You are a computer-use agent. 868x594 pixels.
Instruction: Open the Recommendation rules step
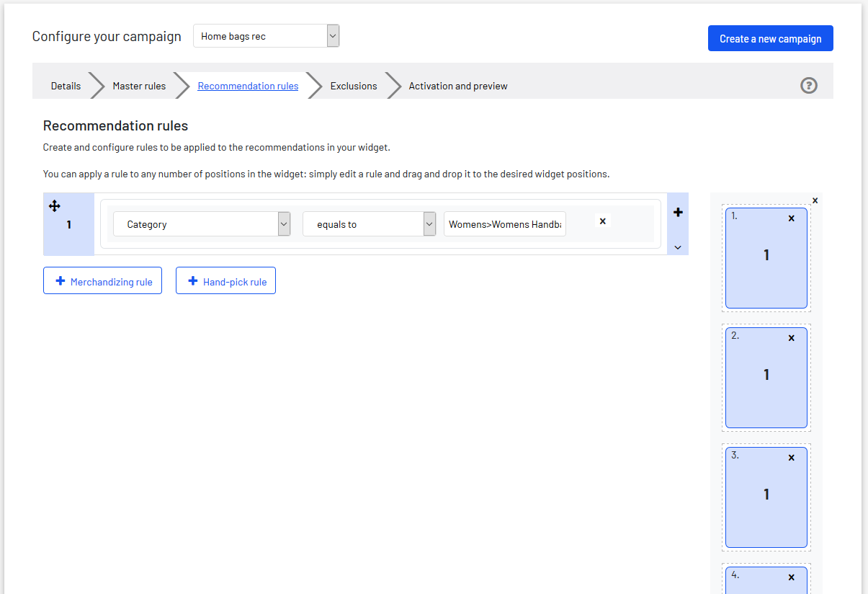(x=248, y=86)
